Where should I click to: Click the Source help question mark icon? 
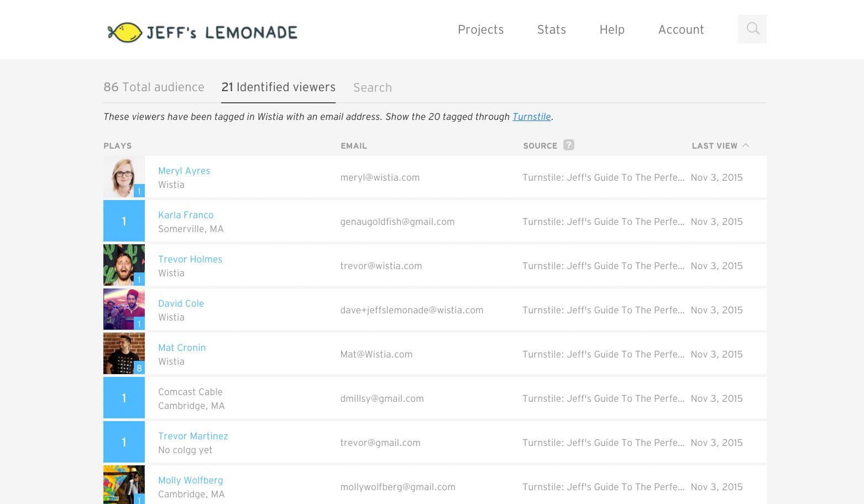(x=569, y=145)
